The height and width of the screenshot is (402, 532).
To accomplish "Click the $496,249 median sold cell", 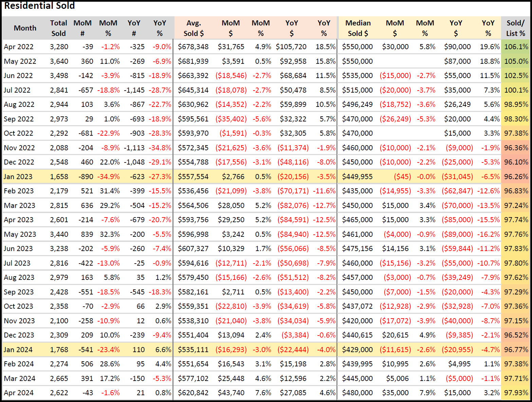I will point(357,104).
